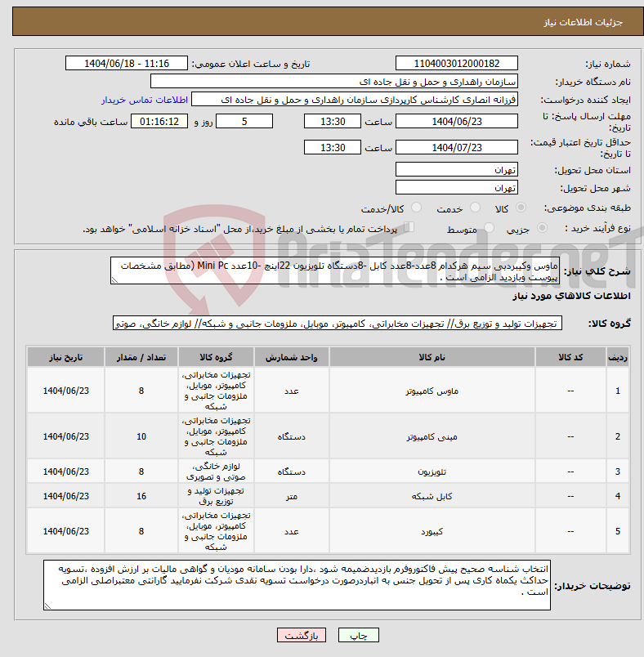Click the تلویزیون item name
The image size is (644, 657).
[432, 472]
